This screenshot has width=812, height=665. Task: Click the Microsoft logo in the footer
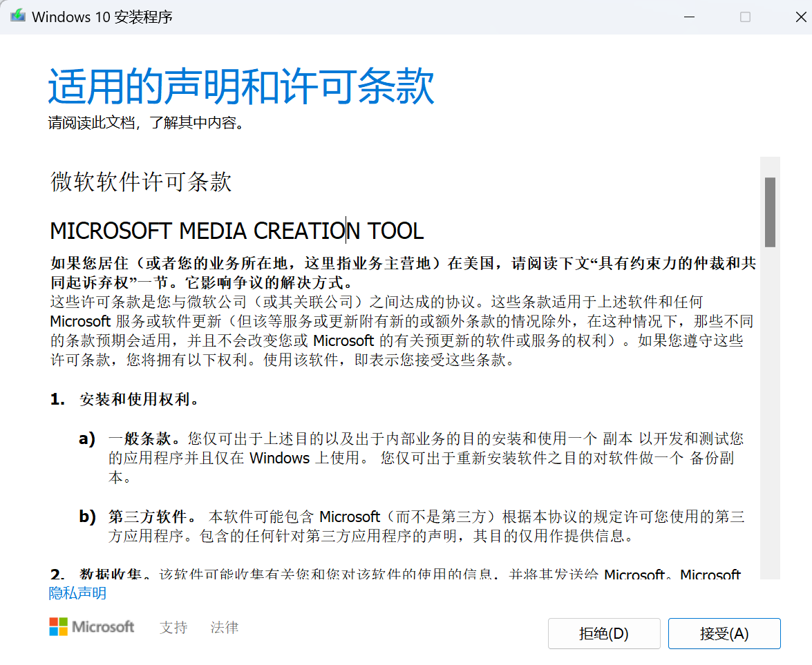(x=92, y=627)
